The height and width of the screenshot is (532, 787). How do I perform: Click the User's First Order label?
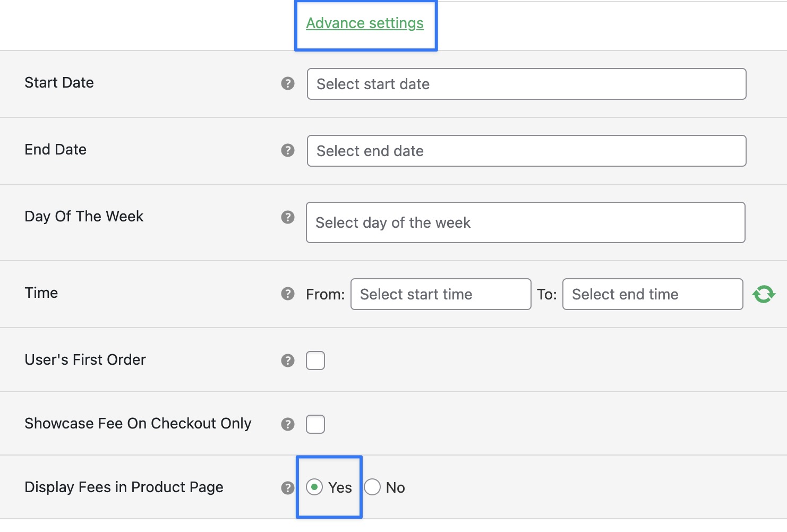point(85,359)
